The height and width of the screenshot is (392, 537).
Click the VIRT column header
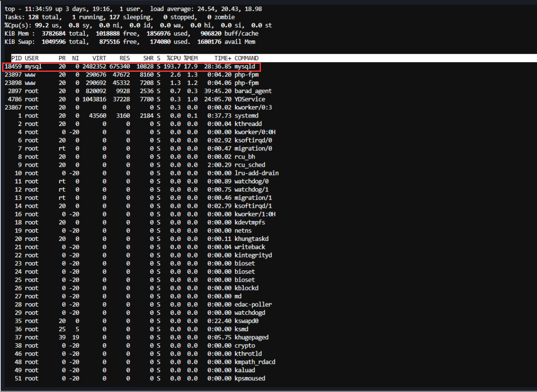[x=99, y=58]
